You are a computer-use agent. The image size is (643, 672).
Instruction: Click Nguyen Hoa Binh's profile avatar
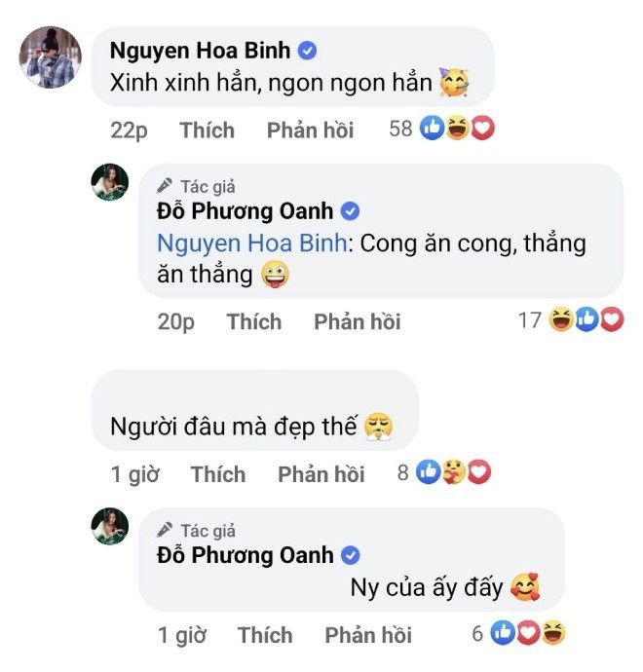(x=51, y=58)
